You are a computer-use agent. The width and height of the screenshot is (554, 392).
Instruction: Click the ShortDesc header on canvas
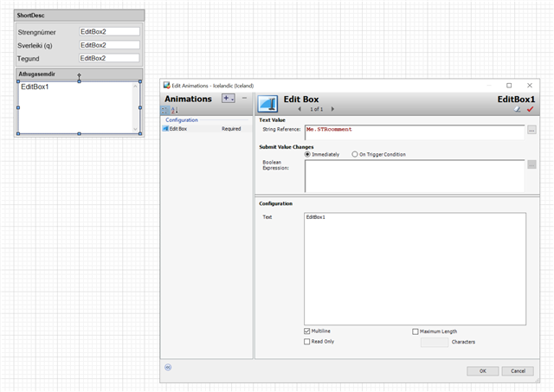[80, 16]
